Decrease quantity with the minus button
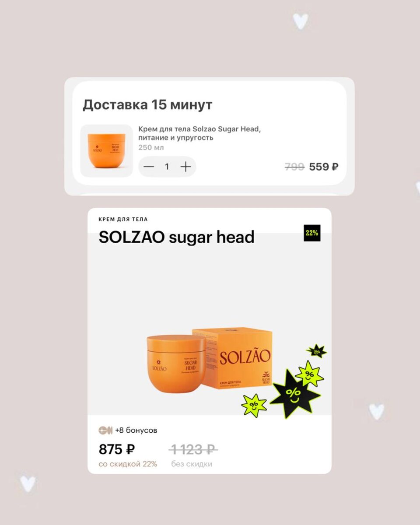The image size is (420, 525). coord(149,167)
